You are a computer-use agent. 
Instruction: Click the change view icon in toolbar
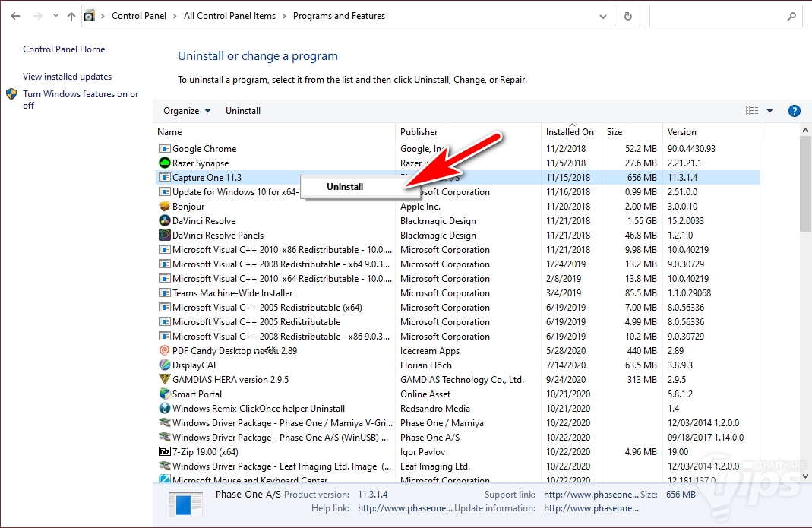(752, 111)
